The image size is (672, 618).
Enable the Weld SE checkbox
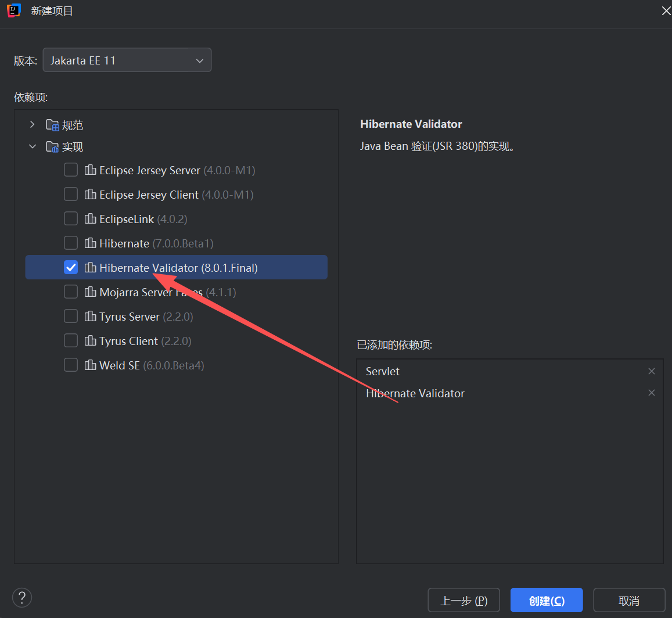(x=71, y=365)
